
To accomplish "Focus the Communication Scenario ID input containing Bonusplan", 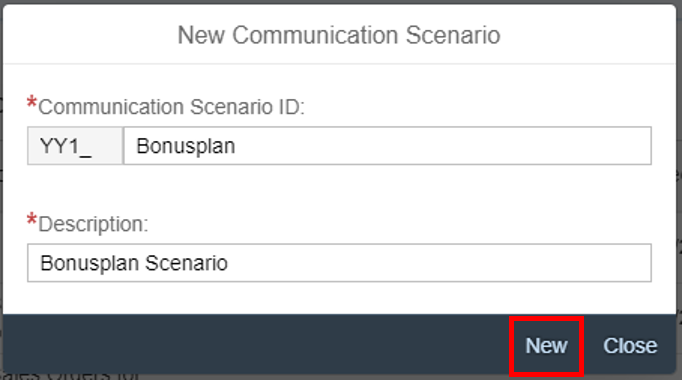I will (388, 146).
